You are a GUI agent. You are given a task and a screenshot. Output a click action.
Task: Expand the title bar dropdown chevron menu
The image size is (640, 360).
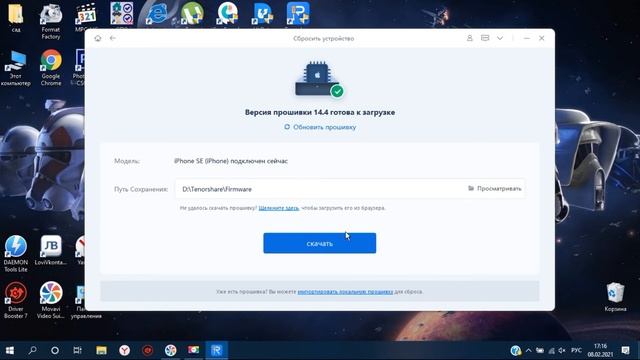click(500, 38)
